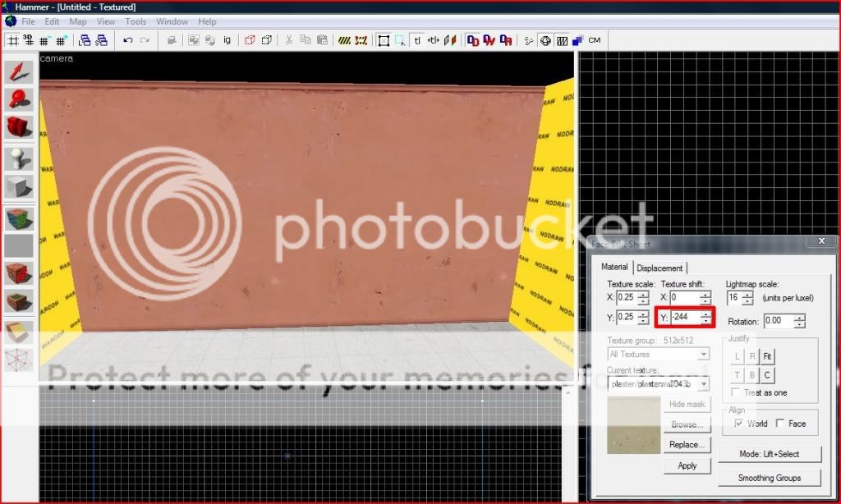This screenshot has width=841, height=504.
Task: Open the File menu
Action: [x=28, y=21]
